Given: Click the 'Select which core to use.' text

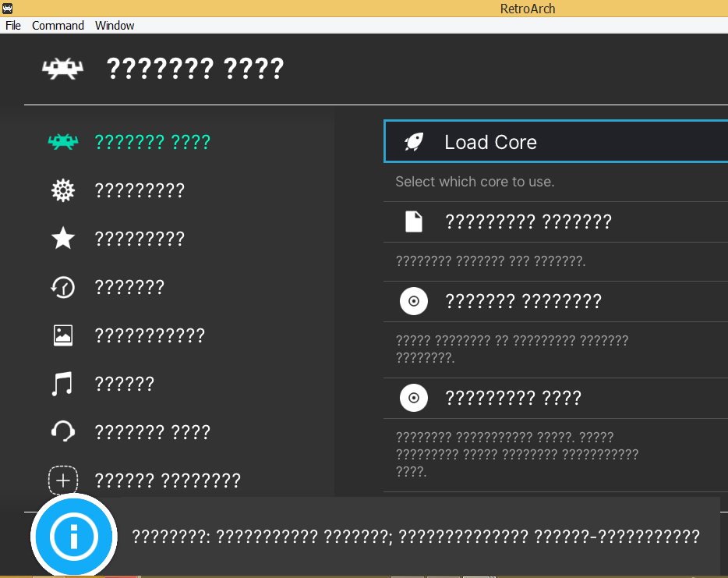Looking at the screenshot, I should tap(475, 182).
